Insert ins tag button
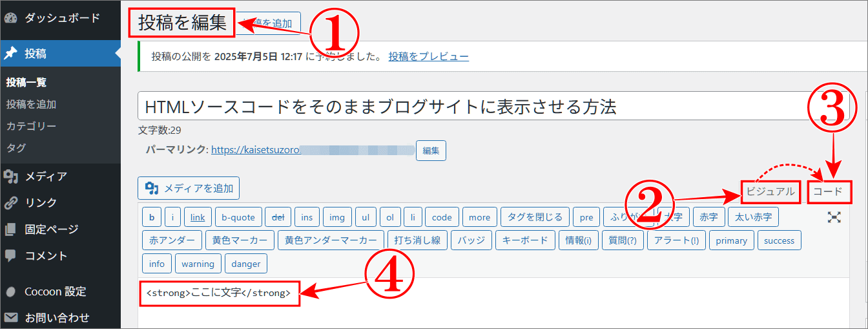This screenshot has width=868, height=329. pyautogui.click(x=307, y=218)
